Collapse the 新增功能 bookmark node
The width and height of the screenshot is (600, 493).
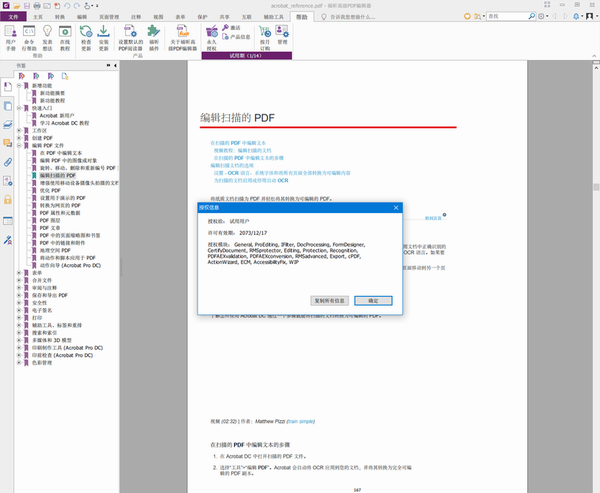[19, 86]
